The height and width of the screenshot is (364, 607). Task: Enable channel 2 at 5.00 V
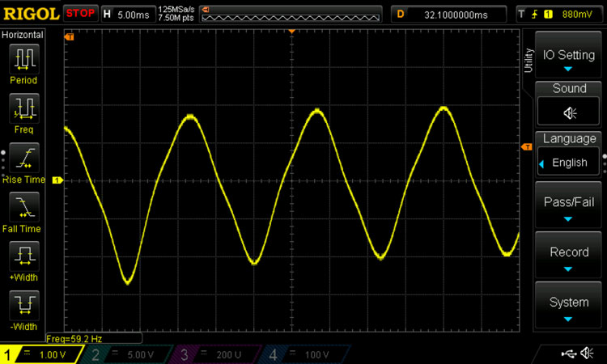(129, 354)
